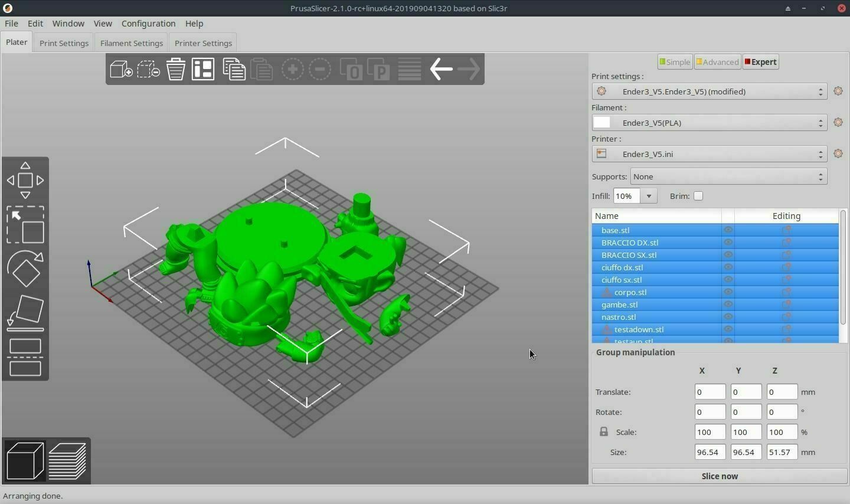The image size is (850, 504).
Task: Click the Translate X input field
Action: click(x=710, y=392)
